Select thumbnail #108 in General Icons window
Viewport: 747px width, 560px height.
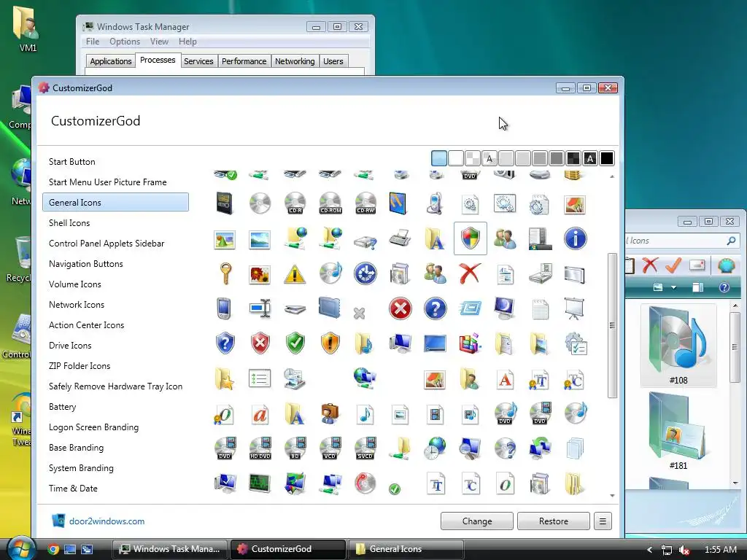click(678, 345)
